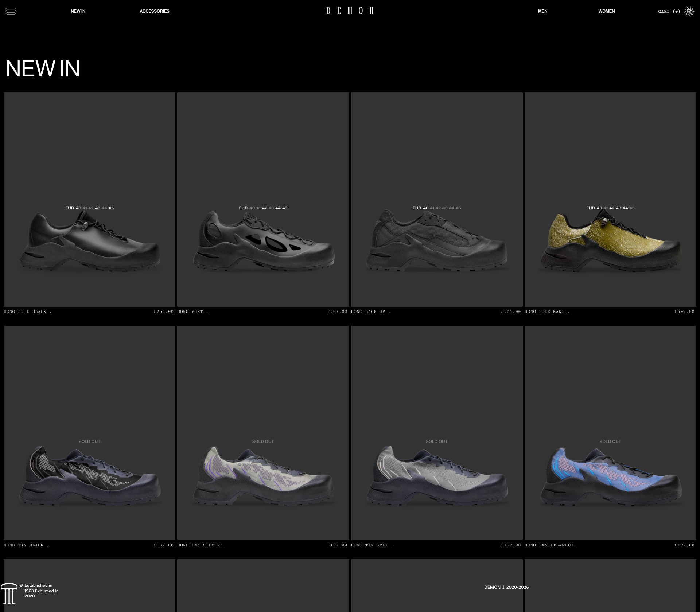
Task: Select EUR 43 size for Hono Lite Black
Action: pyautogui.click(x=97, y=208)
